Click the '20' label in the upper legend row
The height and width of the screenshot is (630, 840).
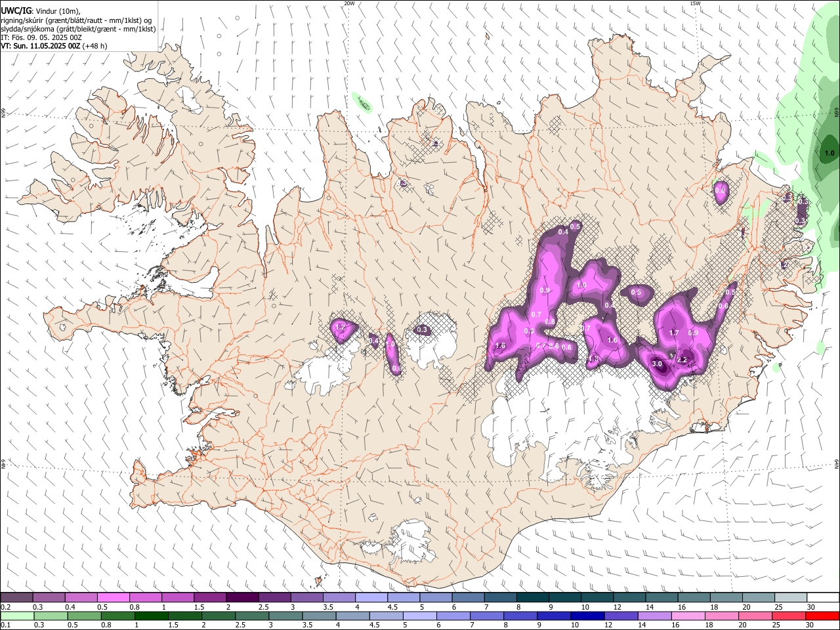click(747, 607)
